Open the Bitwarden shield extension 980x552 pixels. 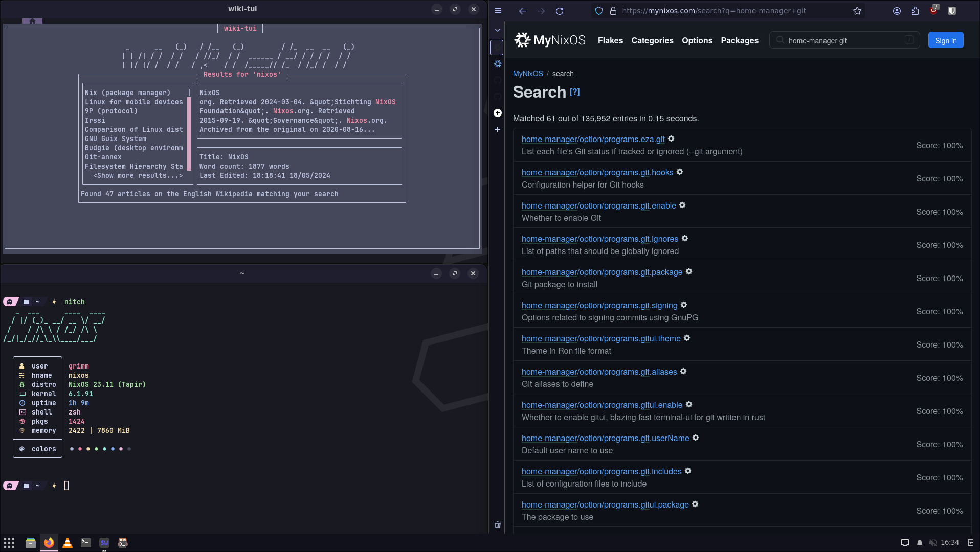click(952, 11)
